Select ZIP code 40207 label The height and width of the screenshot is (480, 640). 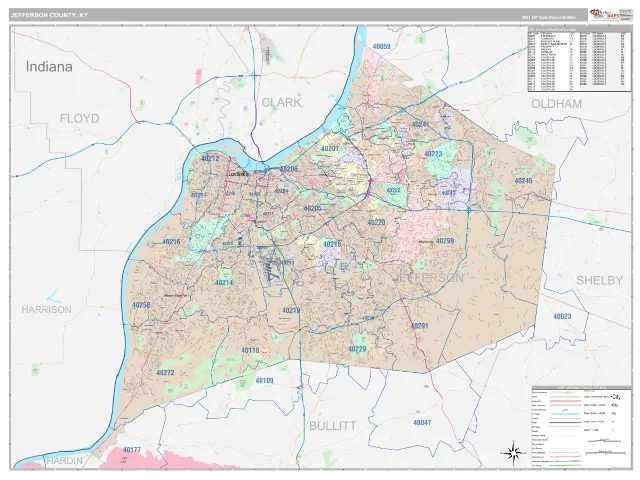tap(330, 149)
